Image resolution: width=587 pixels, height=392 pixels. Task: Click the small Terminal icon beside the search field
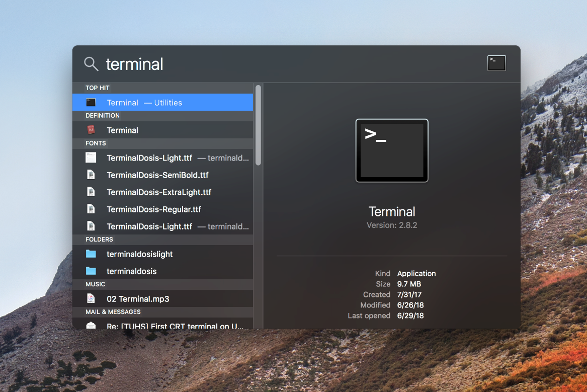[x=496, y=63]
